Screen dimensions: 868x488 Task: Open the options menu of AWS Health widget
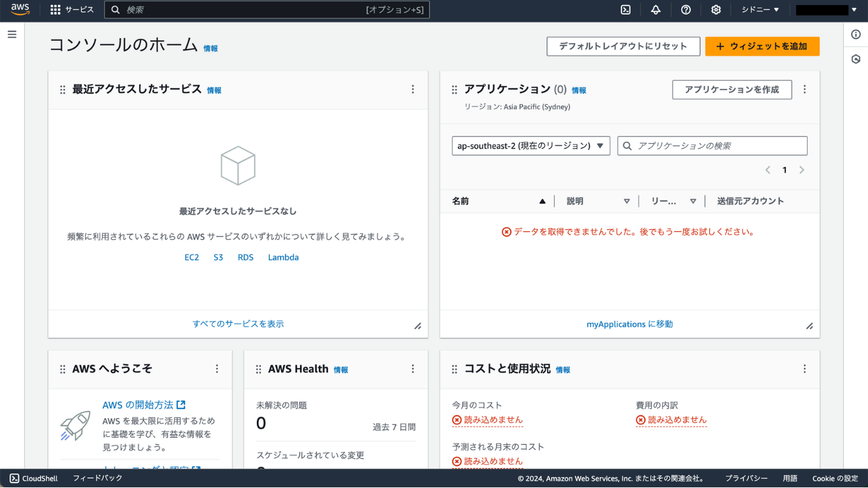click(x=413, y=369)
